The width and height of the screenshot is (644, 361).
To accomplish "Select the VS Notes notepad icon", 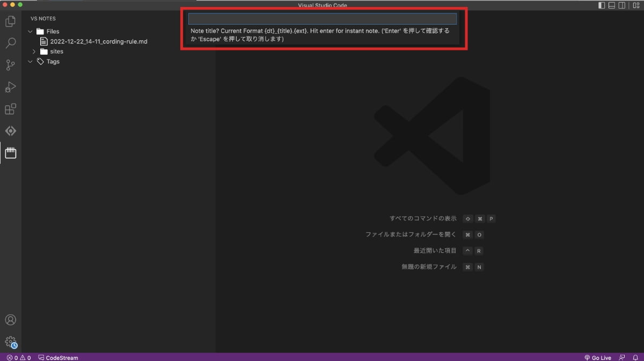I will [x=10, y=153].
